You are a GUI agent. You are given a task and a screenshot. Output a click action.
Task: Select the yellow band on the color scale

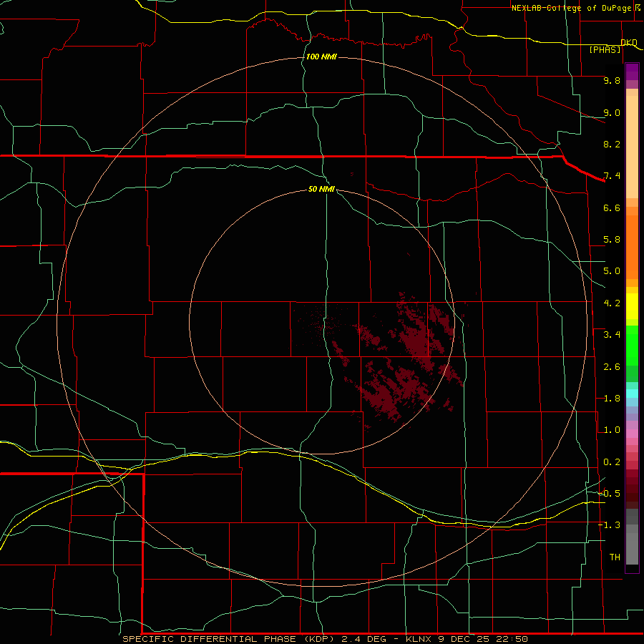click(632, 306)
